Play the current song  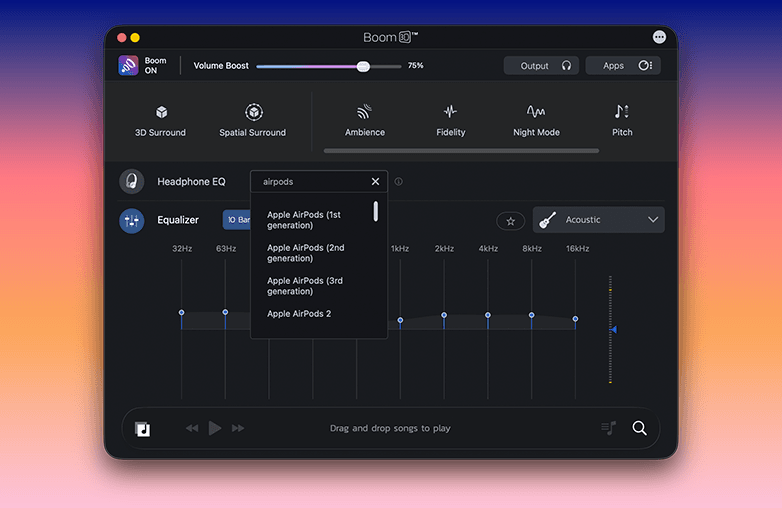click(215, 428)
